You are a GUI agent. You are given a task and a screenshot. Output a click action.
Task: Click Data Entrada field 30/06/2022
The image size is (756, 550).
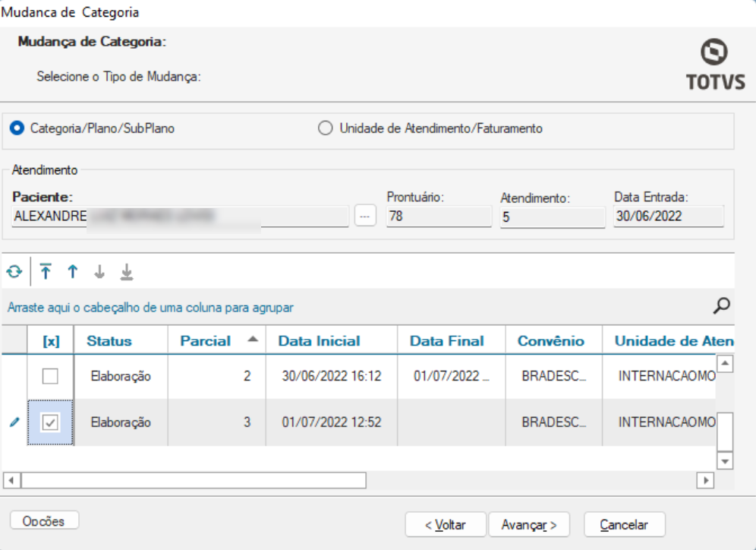click(x=669, y=217)
